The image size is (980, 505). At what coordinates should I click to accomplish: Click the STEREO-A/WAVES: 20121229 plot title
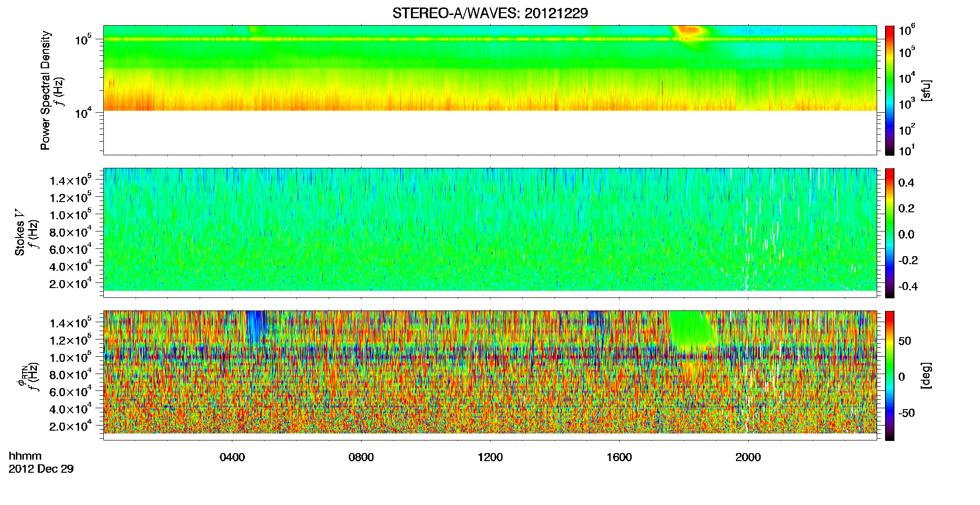click(x=490, y=13)
